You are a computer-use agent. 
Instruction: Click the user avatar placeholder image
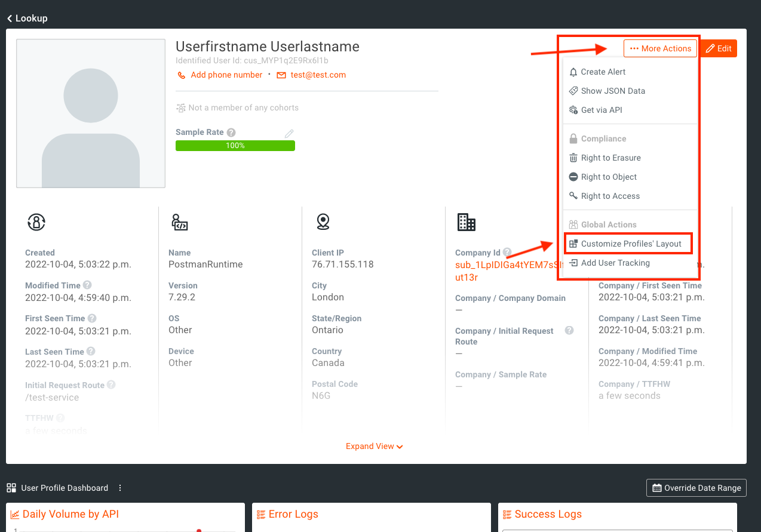tap(91, 113)
